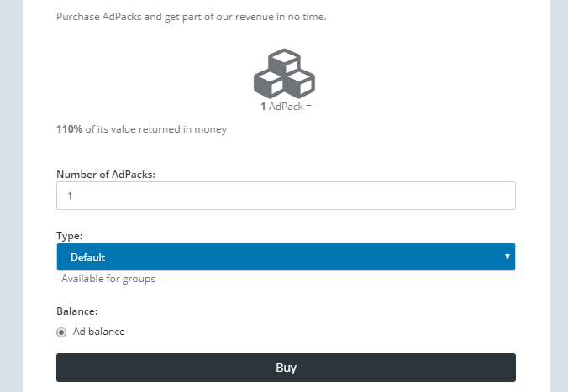Screen dimensions: 568x392
Task: Click the value 1 in the AdPacks field
Action: (70, 196)
